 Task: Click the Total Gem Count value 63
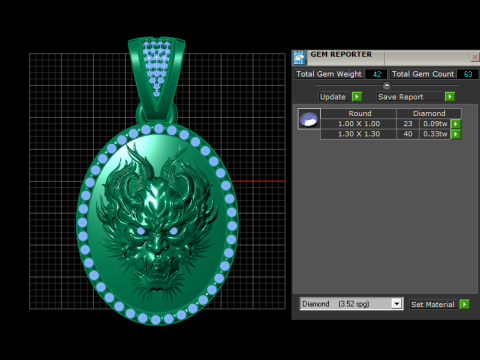pos(468,74)
